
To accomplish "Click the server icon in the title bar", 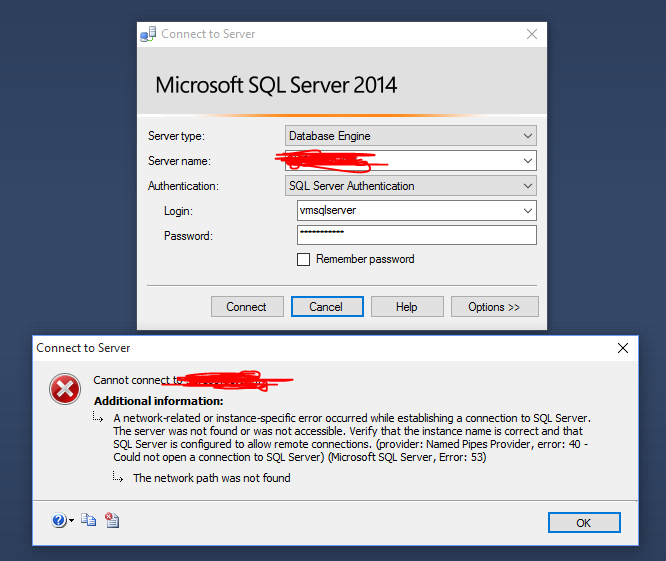I will click(x=148, y=34).
